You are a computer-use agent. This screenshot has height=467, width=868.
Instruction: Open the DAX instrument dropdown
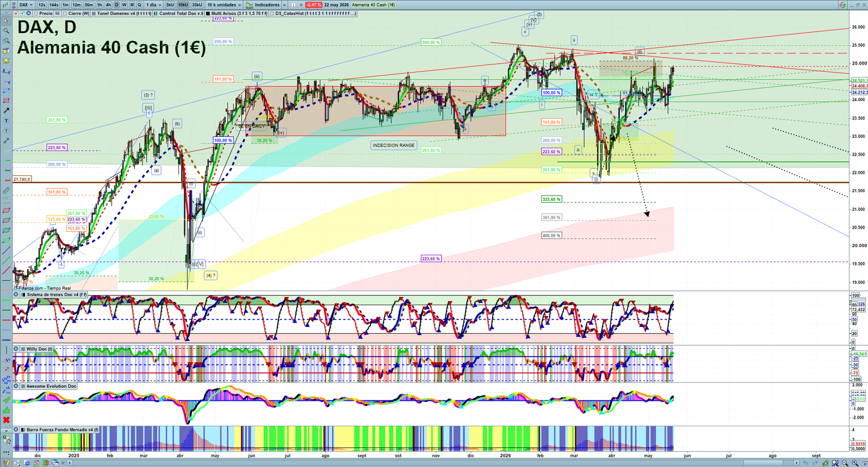pos(25,5)
